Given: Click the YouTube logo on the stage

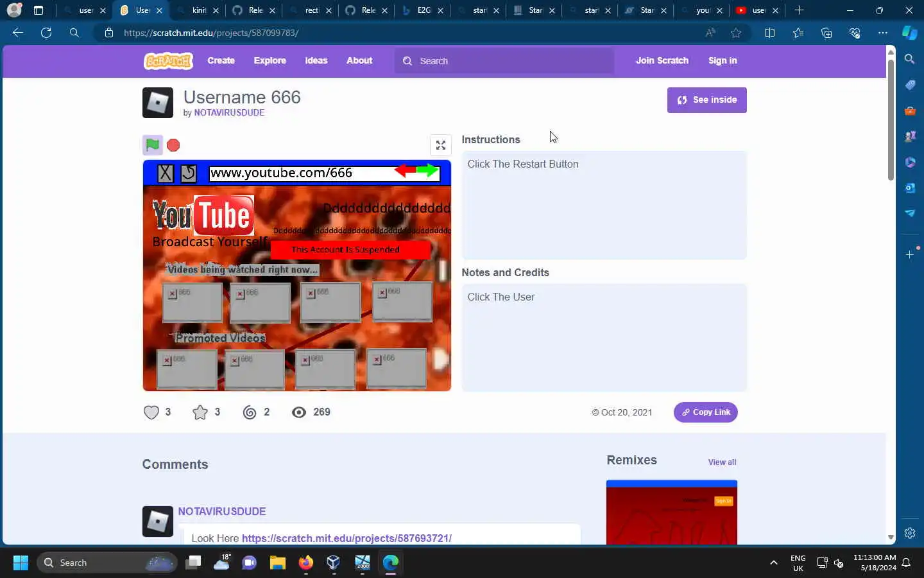Looking at the screenshot, I should 203,215.
